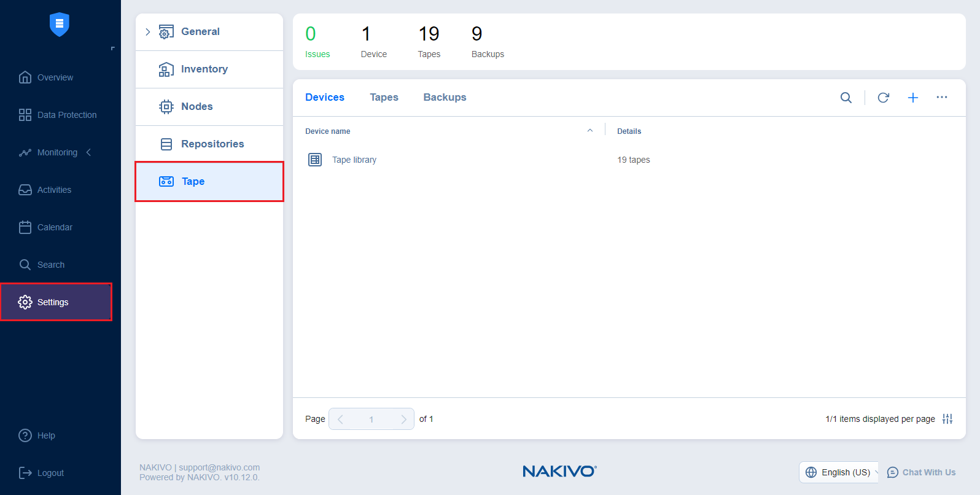Switch to the Tapes tab
Viewport: 980px width, 495px height.
(384, 98)
